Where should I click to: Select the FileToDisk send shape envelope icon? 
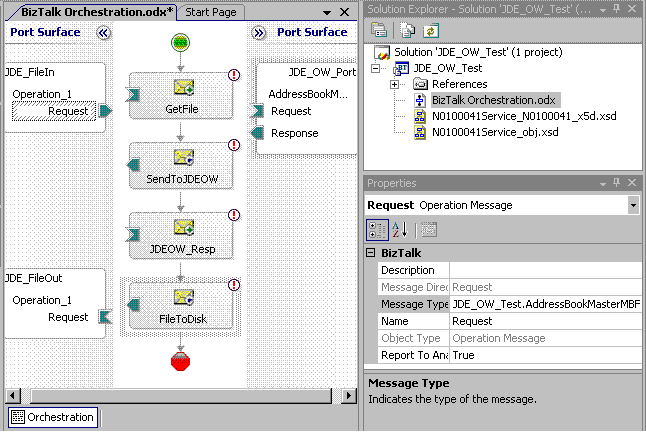(x=184, y=297)
